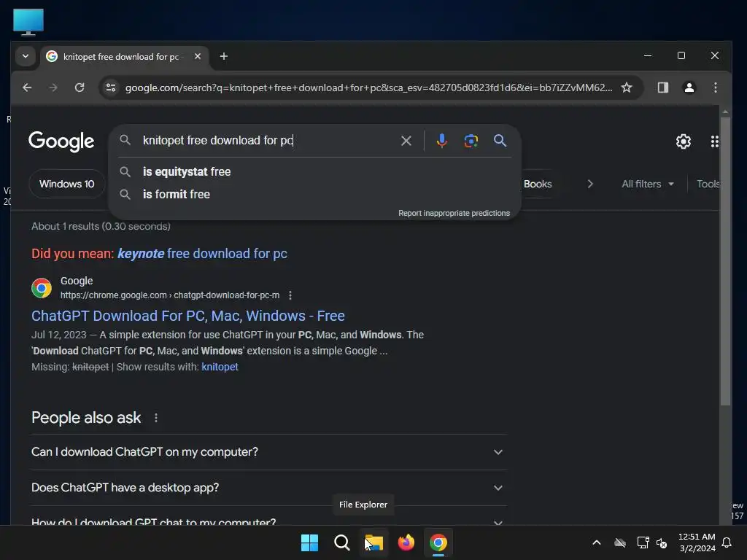Open search Tools
747x560 pixels.
coord(708,184)
